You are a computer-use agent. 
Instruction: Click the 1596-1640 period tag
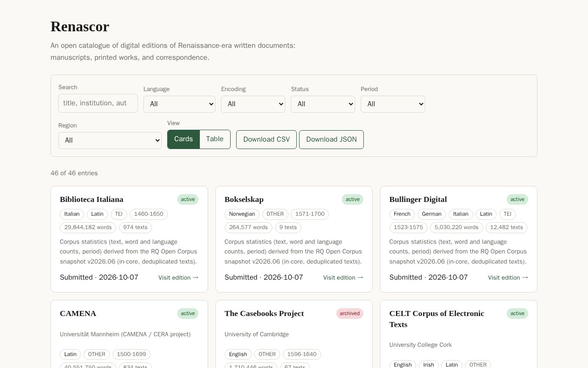coord(302,355)
